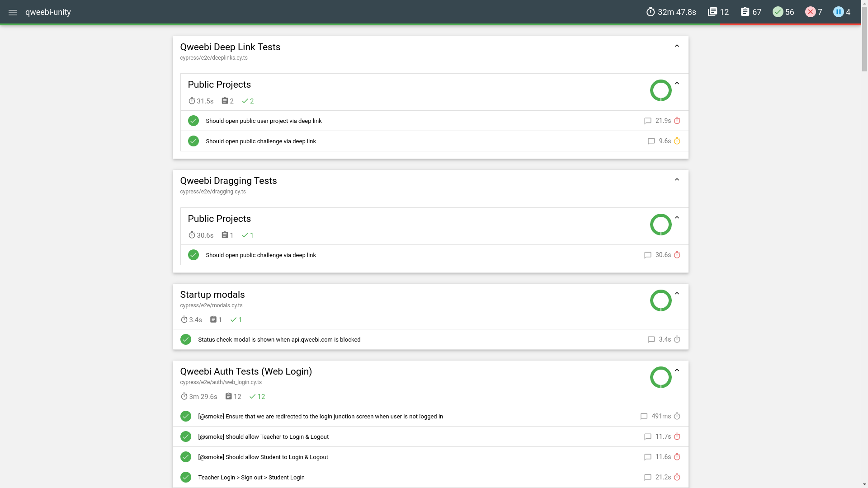Open comment icon for 9.6s public challenge test

pos(651,141)
